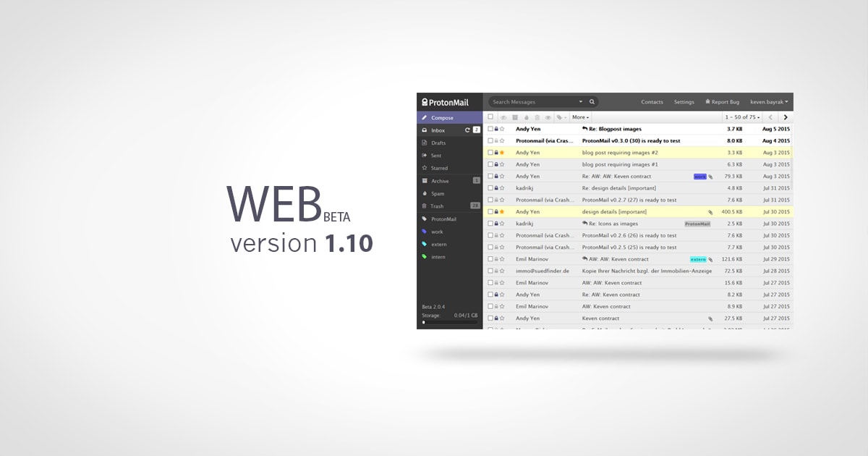Click the Archive box icon in sidebar
Image resolution: width=868 pixels, height=456 pixels.
(425, 181)
